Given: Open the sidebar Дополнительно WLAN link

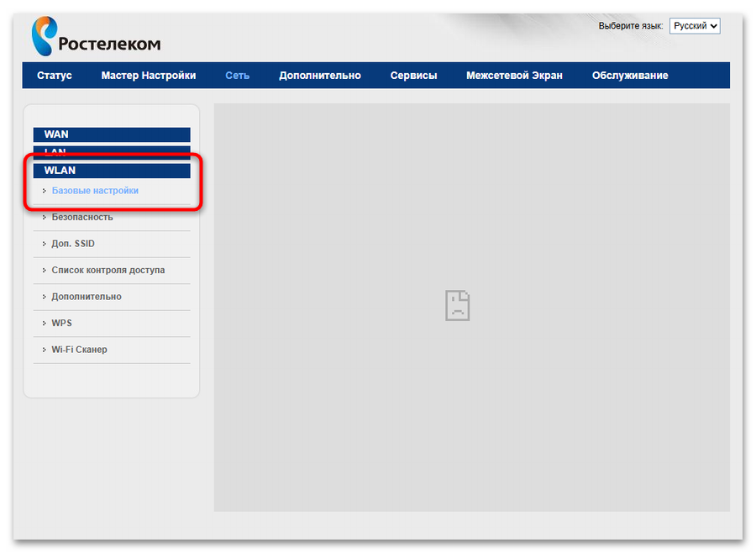Looking at the screenshot, I should [x=87, y=297].
